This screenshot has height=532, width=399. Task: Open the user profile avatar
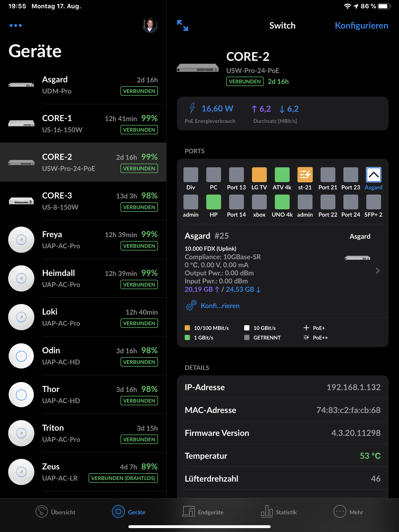(x=150, y=25)
